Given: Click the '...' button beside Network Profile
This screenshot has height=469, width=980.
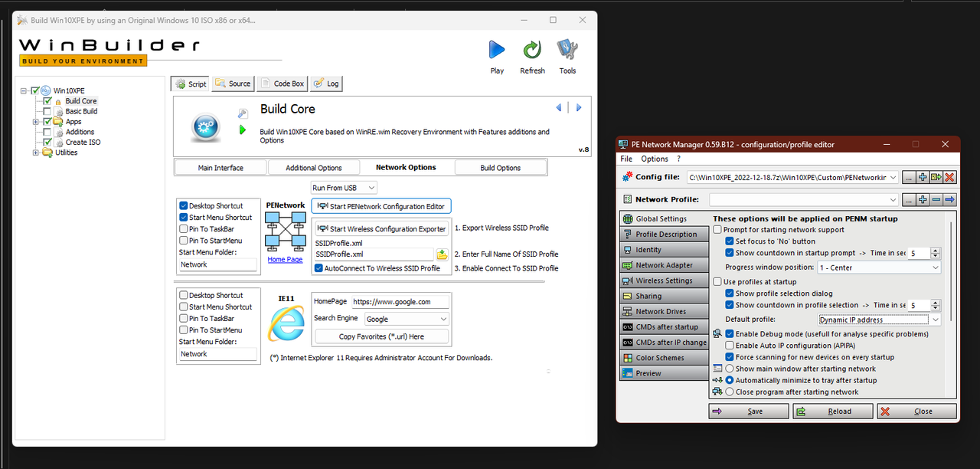Looking at the screenshot, I should (908, 199).
